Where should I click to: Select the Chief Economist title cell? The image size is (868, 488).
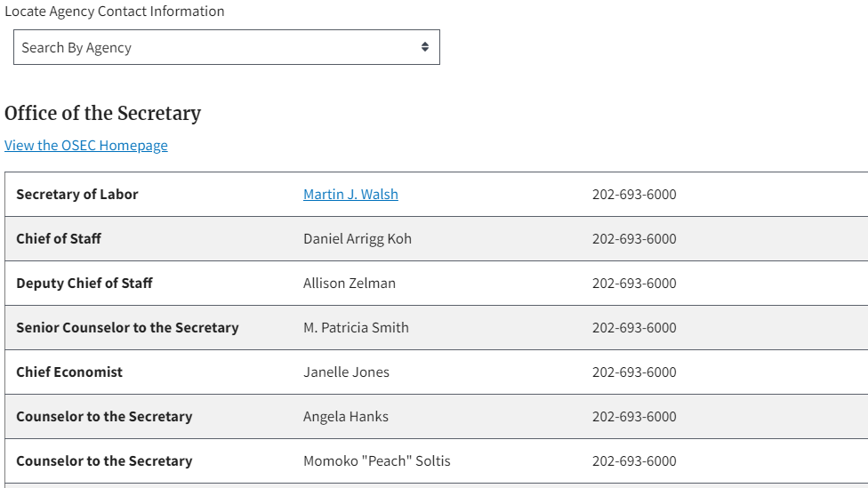click(69, 372)
